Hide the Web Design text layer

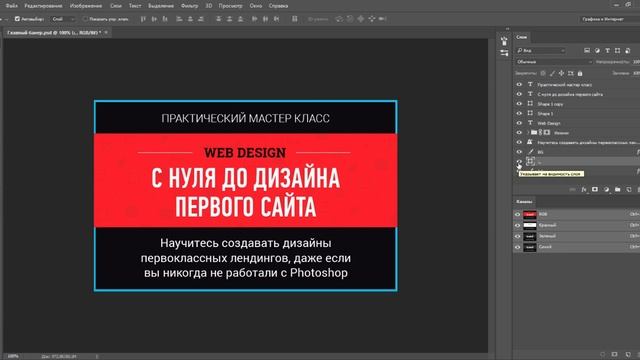tap(519, 123)
